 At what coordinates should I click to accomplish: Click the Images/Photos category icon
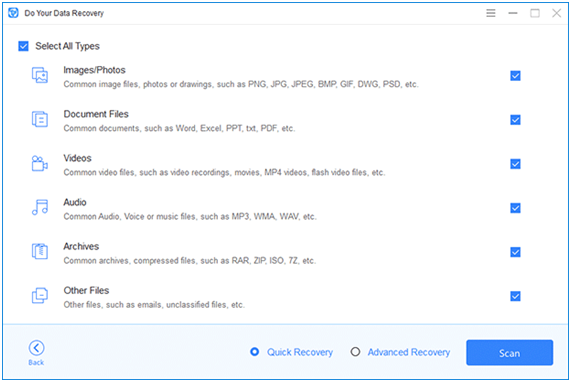[40, 75]
